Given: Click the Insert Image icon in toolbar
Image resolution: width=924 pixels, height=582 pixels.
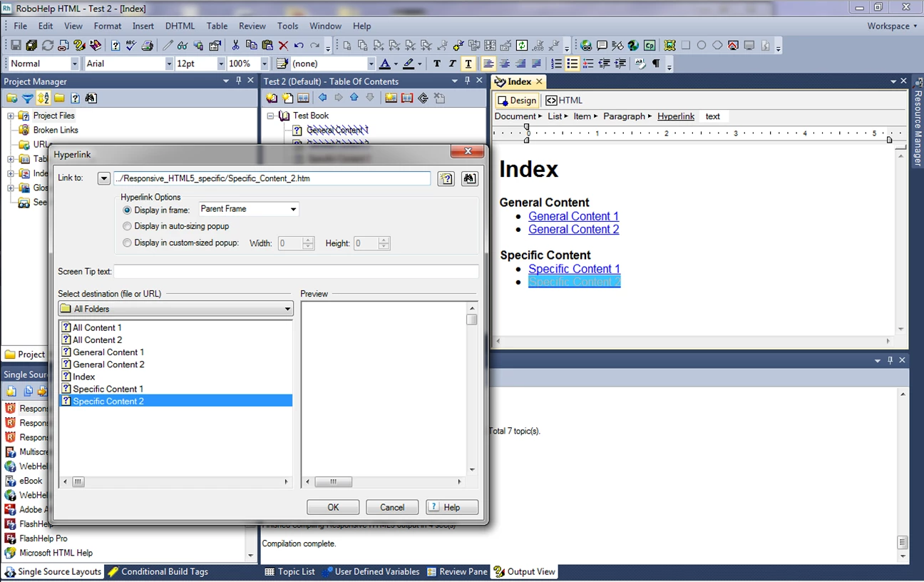Looking at the screenshot, I should [x=669, y=45].
